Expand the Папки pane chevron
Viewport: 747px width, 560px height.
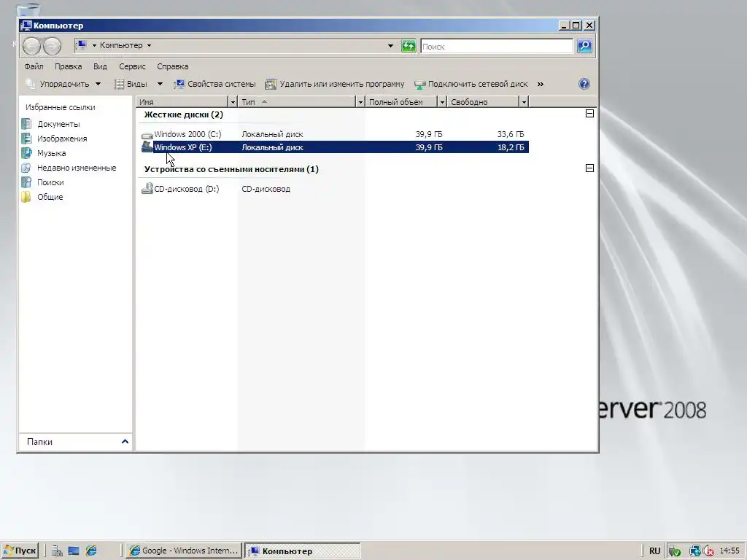(125, 441)
